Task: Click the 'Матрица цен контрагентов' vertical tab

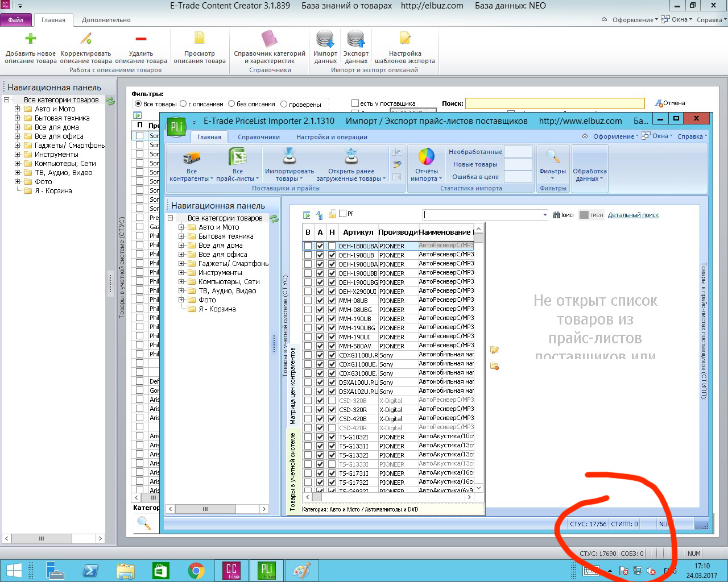Action: [x=293, y=385]
